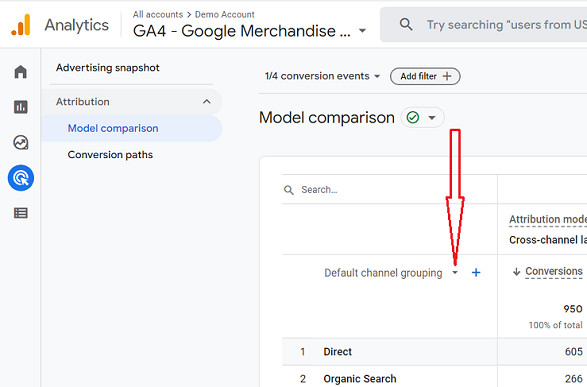Sort by the Conversions column header
The image size is (587, 387).
554,271
